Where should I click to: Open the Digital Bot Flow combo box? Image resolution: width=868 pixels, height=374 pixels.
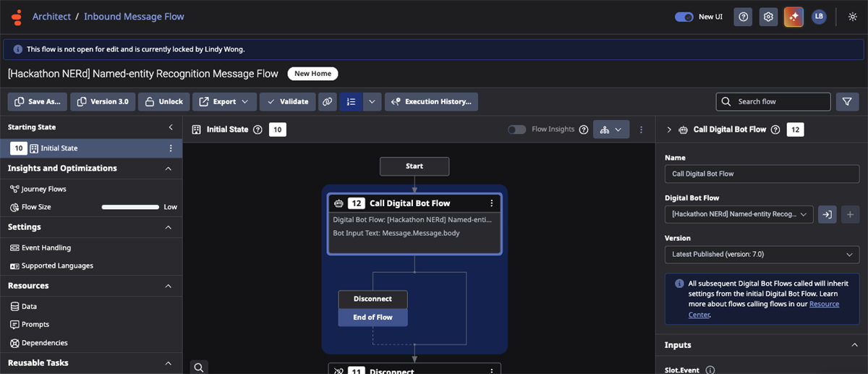[739, 214]
